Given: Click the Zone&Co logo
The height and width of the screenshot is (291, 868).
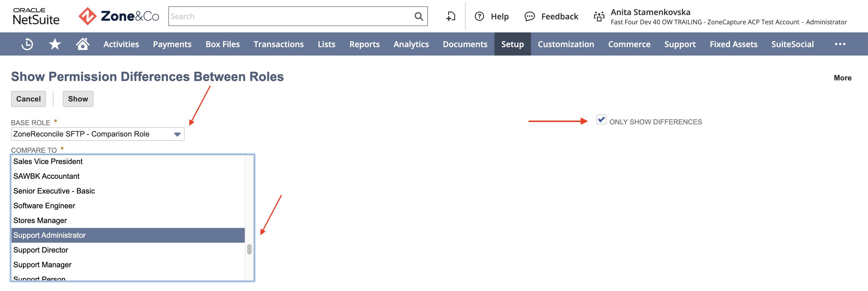Looking at the screenshot, I should pos(119,16).
